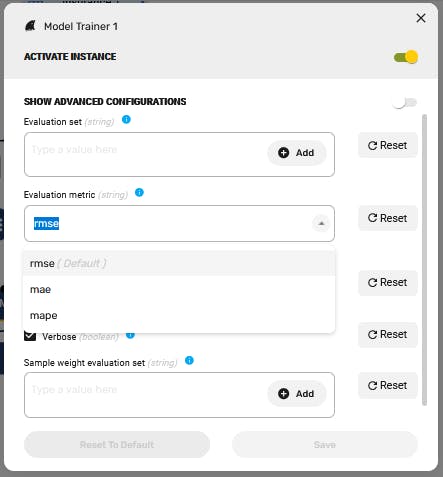
Task: Open Evaluation set info tooltip icon
Action: point(126,119)
